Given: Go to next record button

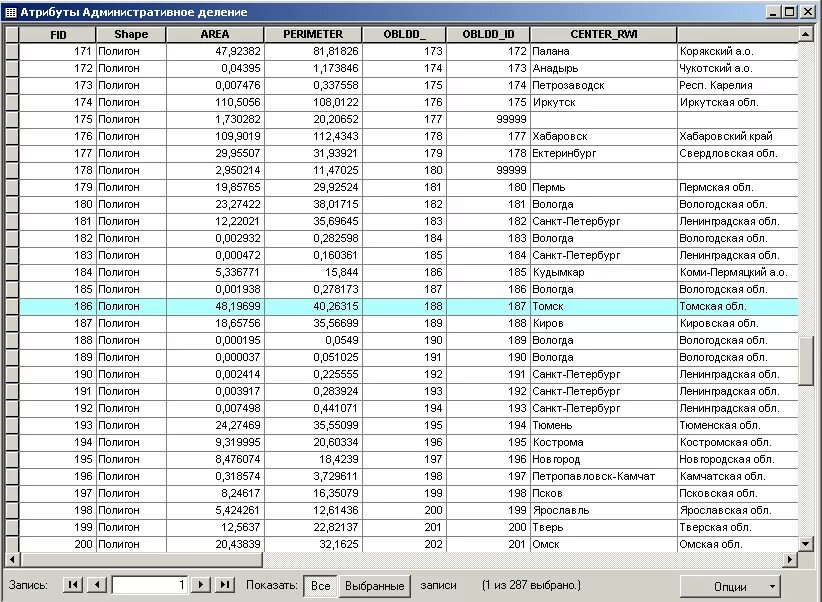Looking at the screenshot, I should 201,585.
